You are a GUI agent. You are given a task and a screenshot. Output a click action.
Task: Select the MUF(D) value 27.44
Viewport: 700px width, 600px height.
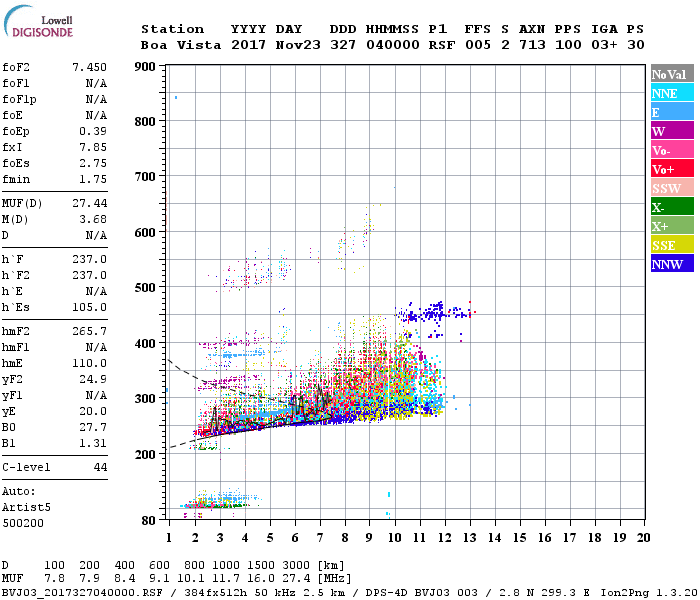(x=89, y=204)
